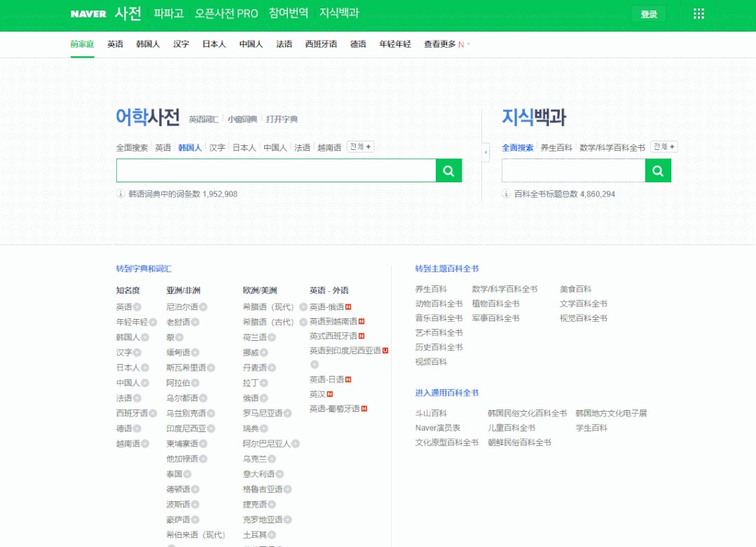Click the plus icon beside 日本人 in list
The image size is (756, 547).
pyautogui.click(x=145, y=367)
